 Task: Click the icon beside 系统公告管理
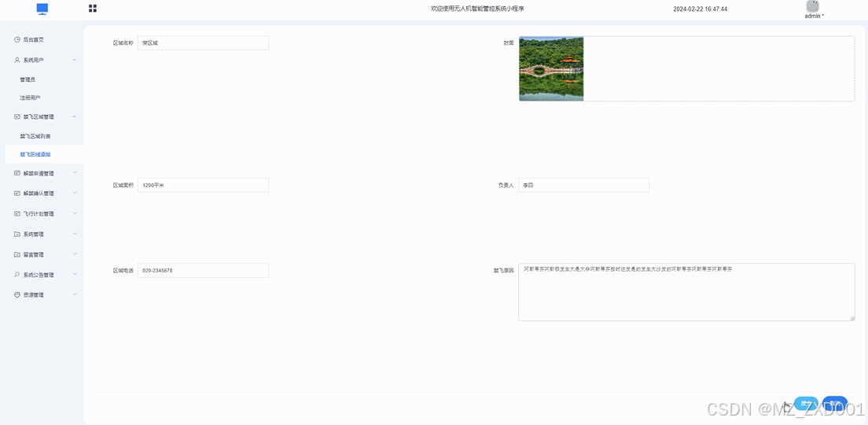point(17,275)
